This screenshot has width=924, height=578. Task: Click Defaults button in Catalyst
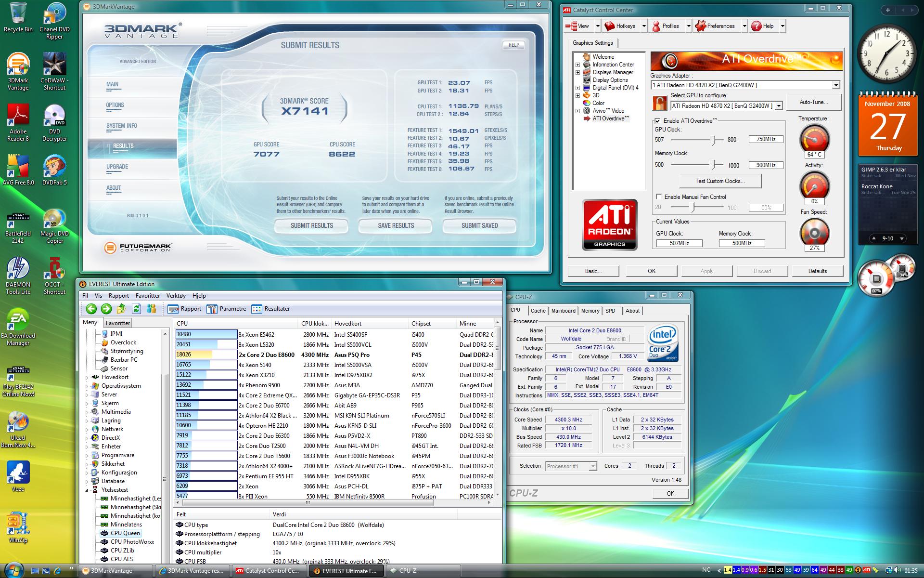pos(817,271)
